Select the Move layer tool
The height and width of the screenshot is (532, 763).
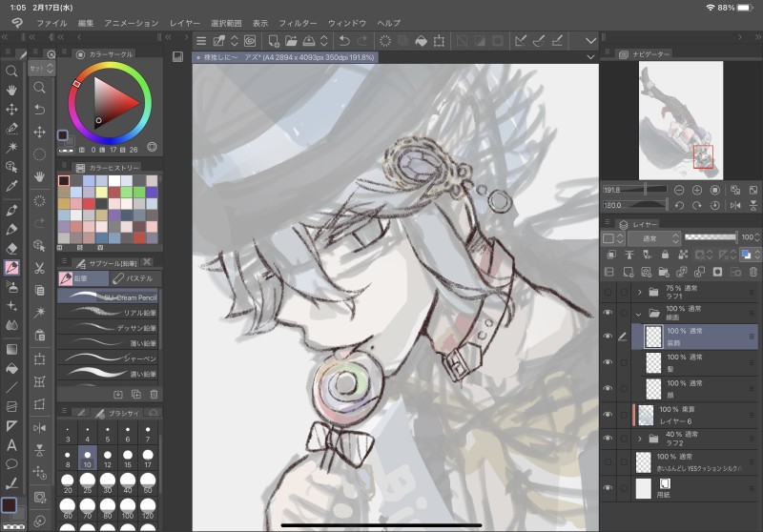tap(11, 110)
